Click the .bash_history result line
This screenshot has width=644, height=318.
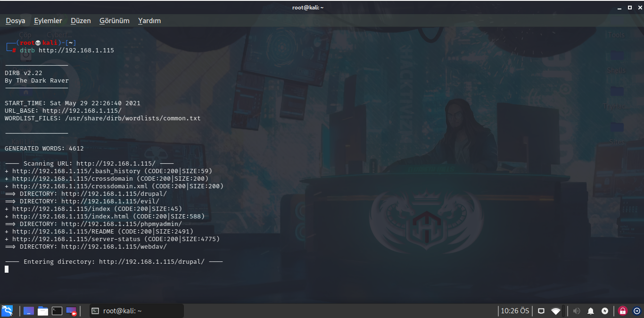[x=108, y=171]
